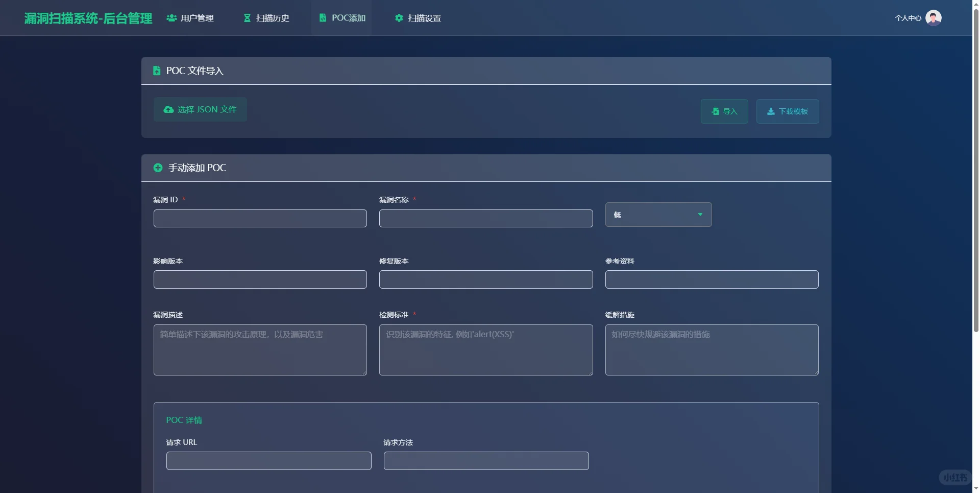Focus the 影响版本 input field
The width and height of the screenshot is (980, 493).
click(260, 279)
